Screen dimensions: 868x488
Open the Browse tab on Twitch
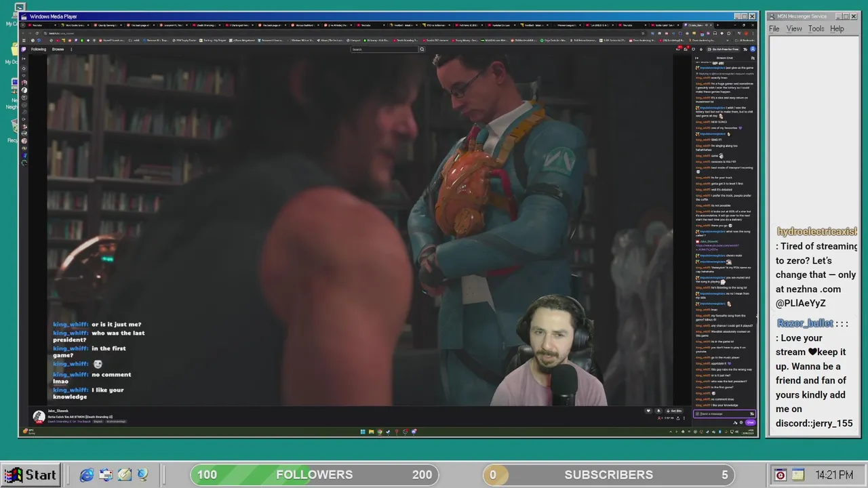(58, 49)
